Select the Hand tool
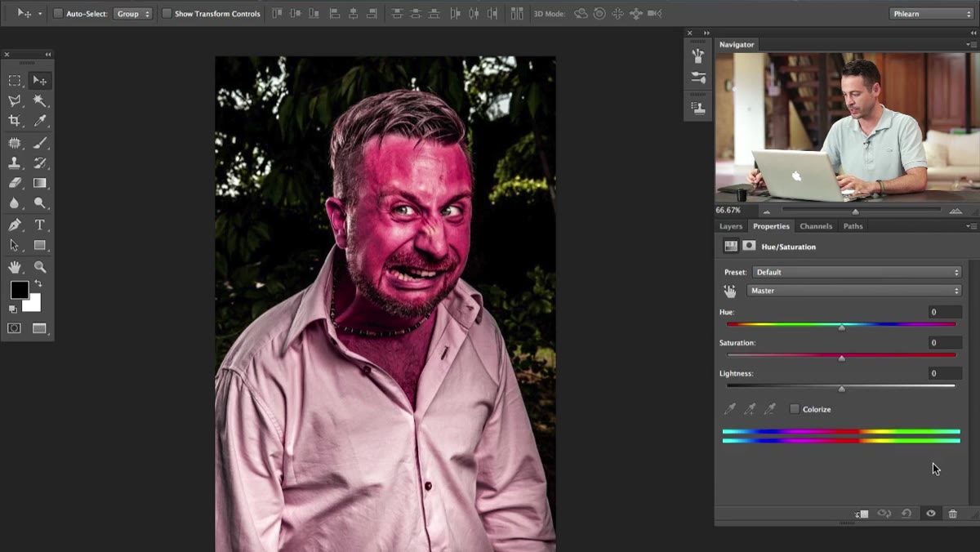The height and width of the screenshot is (552, 980). 15,267
